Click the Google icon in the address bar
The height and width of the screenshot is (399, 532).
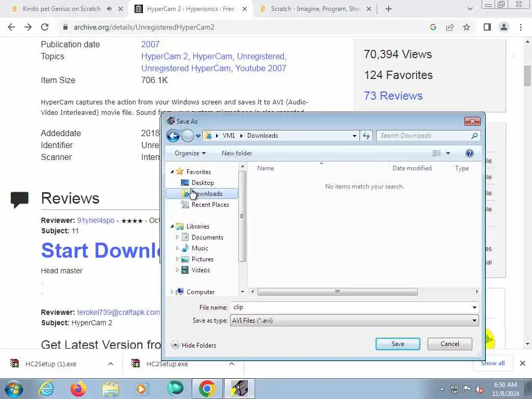click(433, 27)
